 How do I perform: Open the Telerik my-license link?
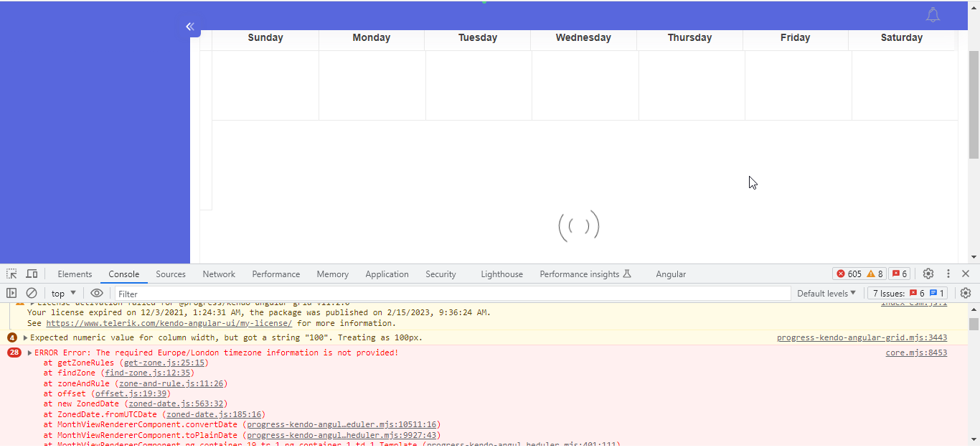pyautogui.click(x=169, y=324)
